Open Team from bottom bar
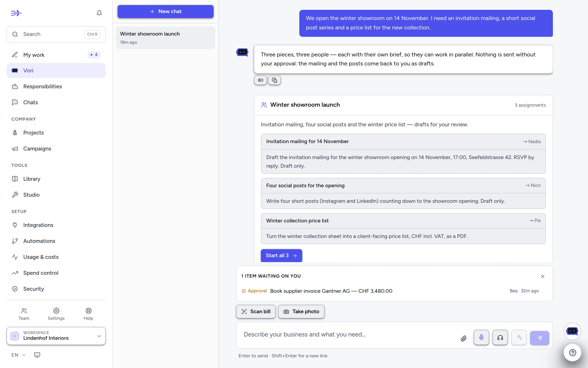The image size is (588, 368). click(x=24, y=314)
